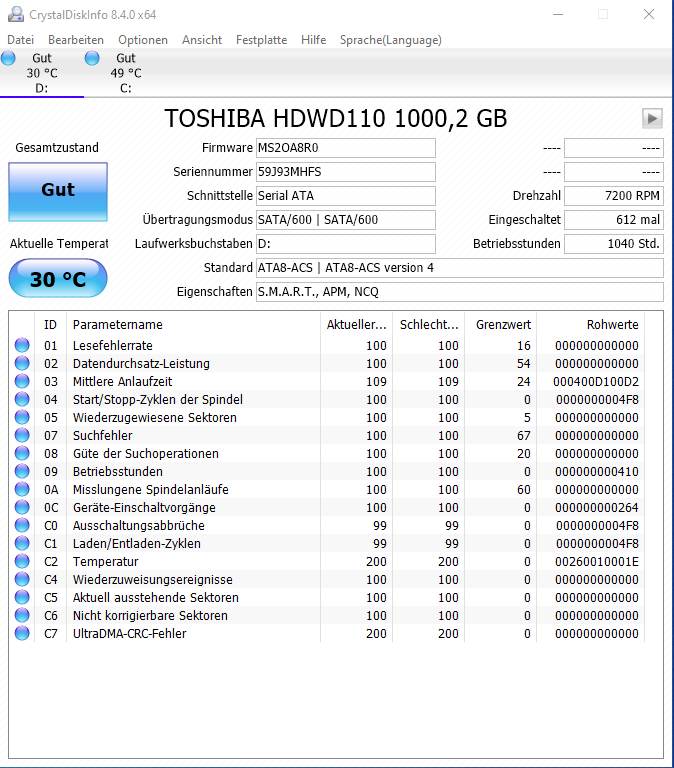Click status orb for Geräte-Einschaltvorgänge row
674x768 pixels.
tap(22, 507)
